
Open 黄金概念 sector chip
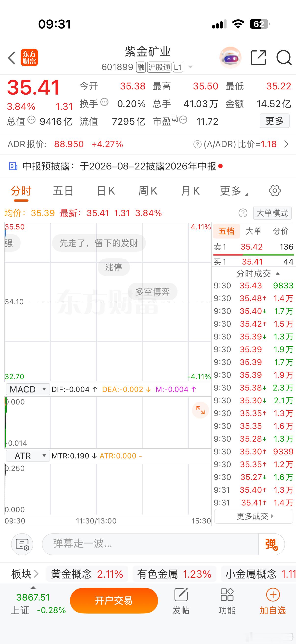(x=87, y=574)
